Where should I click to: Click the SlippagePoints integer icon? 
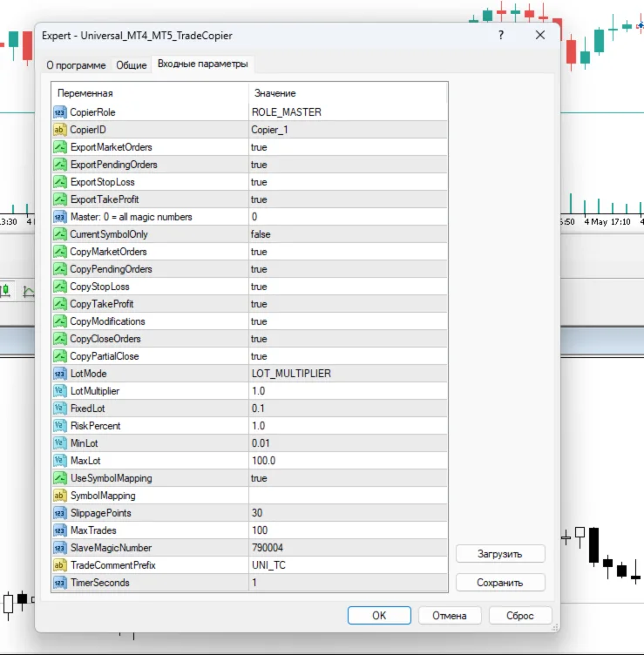60,513
